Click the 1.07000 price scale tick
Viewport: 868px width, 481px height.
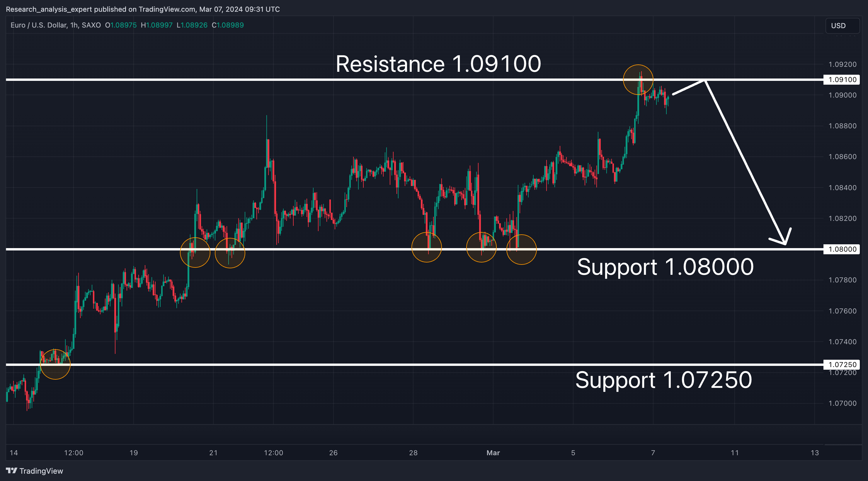[842, 403]
